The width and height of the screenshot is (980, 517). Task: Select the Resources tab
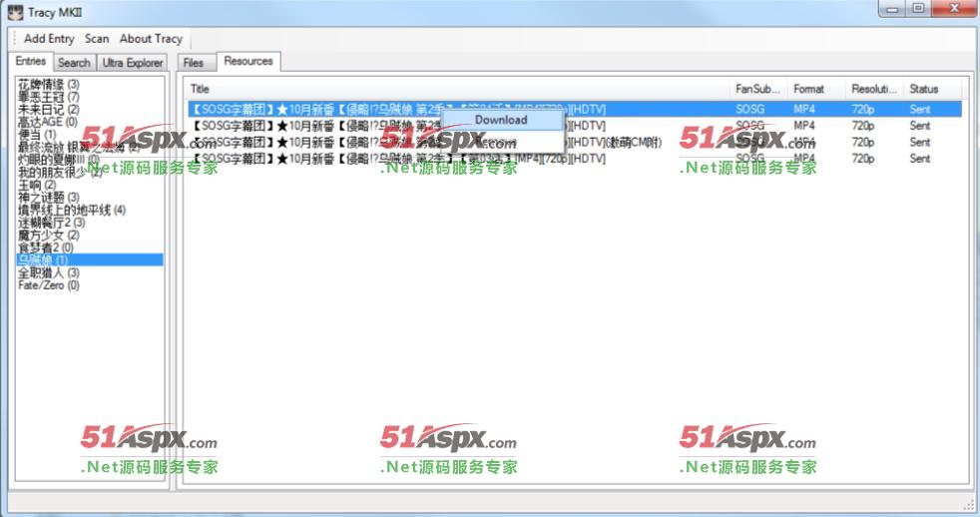(x=248, y=61)
